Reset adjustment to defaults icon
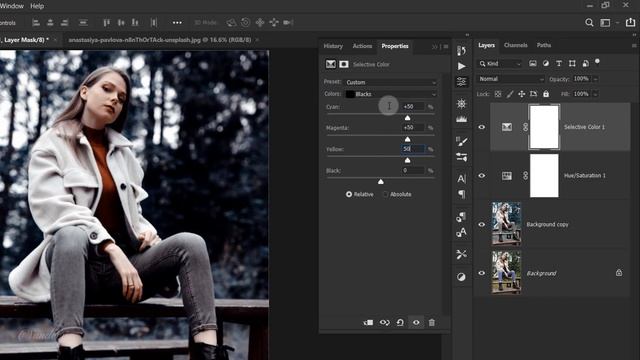This screenshot has width=640, height=360. (400, 322)
